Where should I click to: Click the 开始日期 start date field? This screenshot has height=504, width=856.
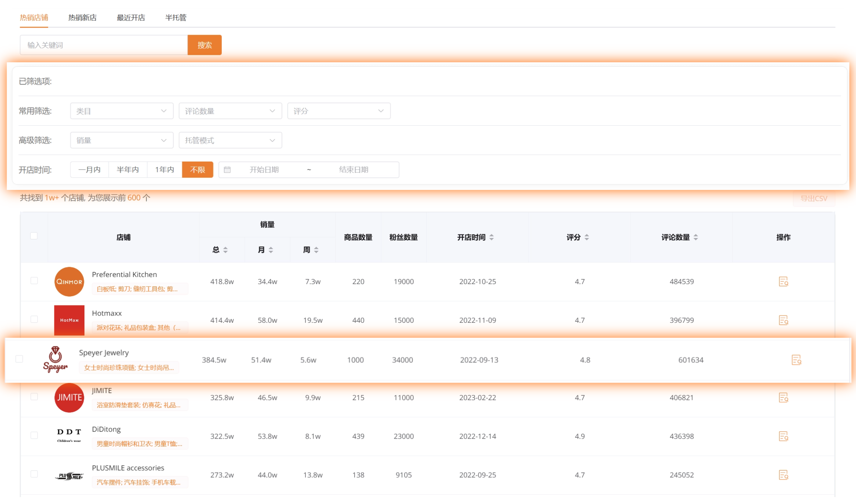pos(264,170)
